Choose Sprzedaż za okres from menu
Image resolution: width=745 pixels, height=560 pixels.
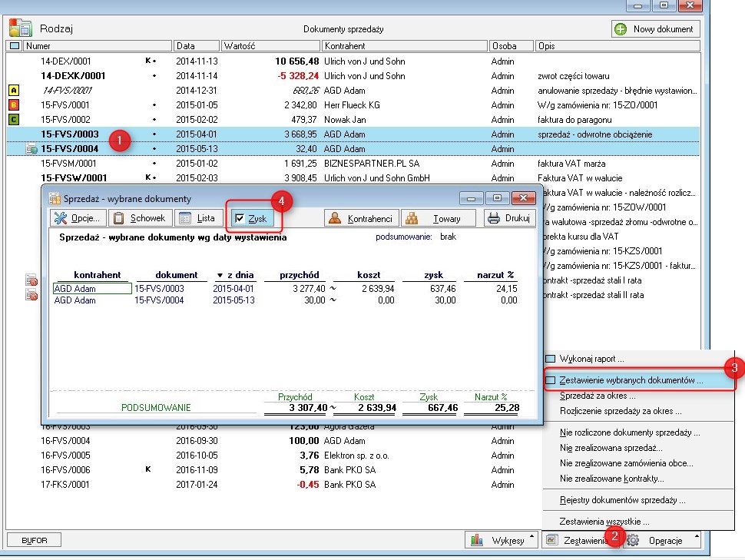tap(598, 396)
